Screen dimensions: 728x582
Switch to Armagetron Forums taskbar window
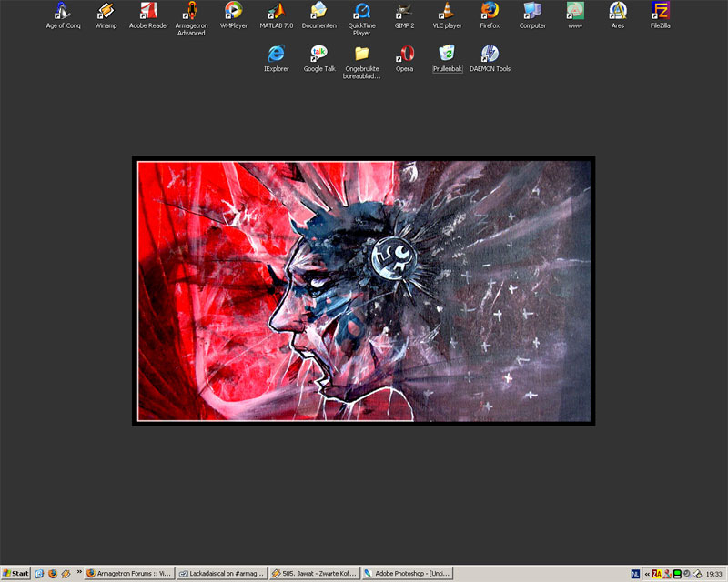pyautogui.click(x=128, y=574)
